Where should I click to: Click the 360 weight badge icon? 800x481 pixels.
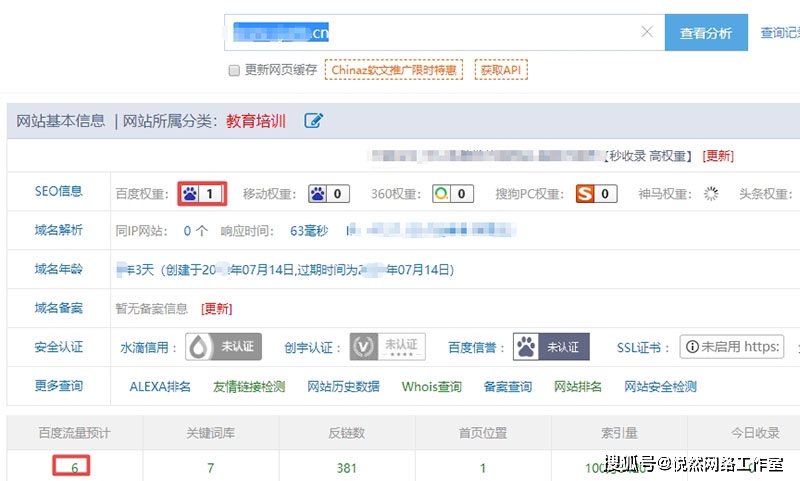[x=441, y=193]
